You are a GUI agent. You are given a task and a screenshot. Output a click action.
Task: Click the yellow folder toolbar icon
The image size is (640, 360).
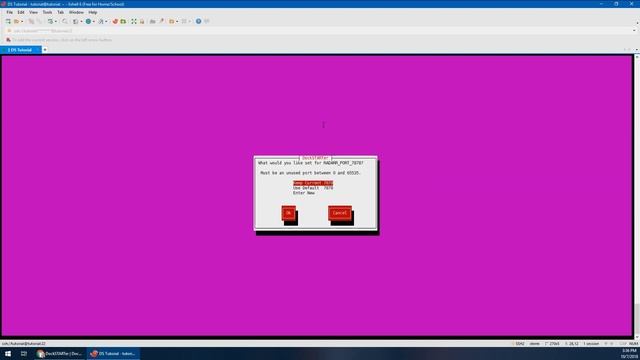coord(172,21)
